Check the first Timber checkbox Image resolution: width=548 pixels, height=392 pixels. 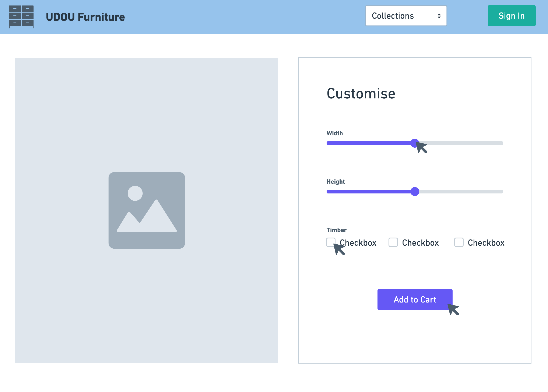pos(330,242)
